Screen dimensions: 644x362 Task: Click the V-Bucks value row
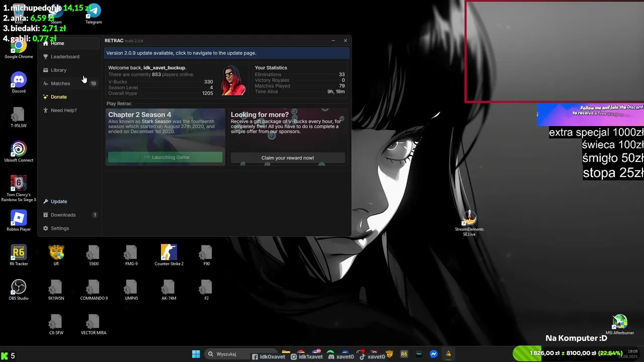click(160, 82)
